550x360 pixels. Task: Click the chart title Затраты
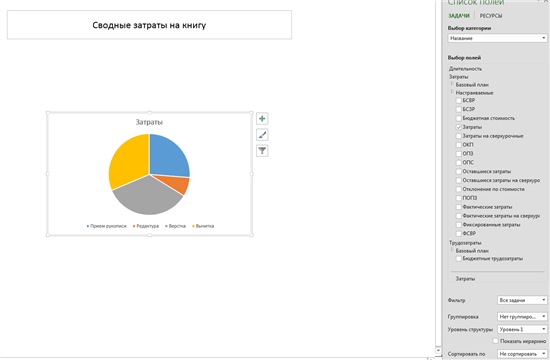point(149,122)
